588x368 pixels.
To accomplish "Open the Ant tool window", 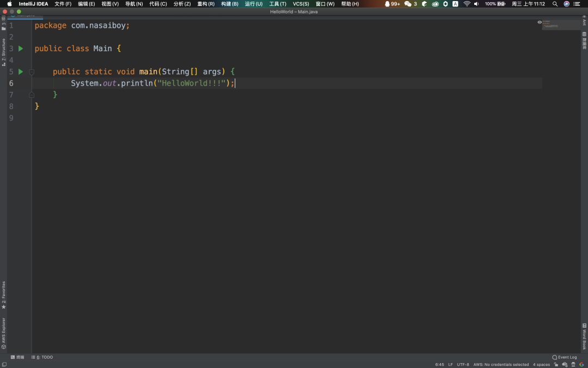I will click(584, 21).
